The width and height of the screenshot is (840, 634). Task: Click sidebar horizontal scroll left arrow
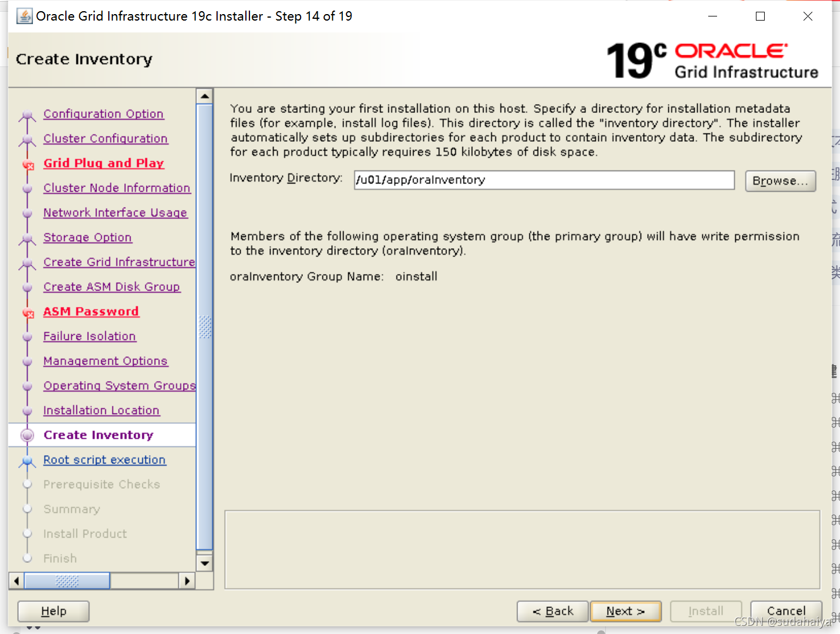pos(16,581)
